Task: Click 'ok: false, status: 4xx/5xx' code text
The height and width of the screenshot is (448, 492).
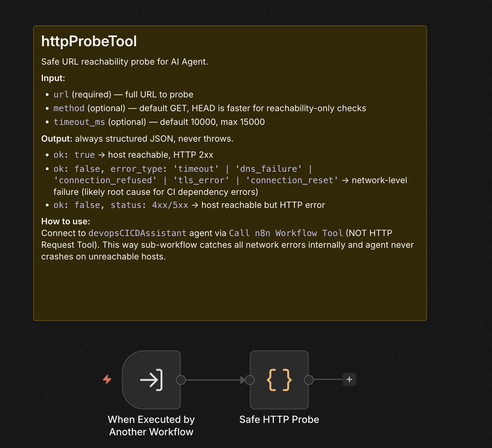Action: tap(121, 205)
